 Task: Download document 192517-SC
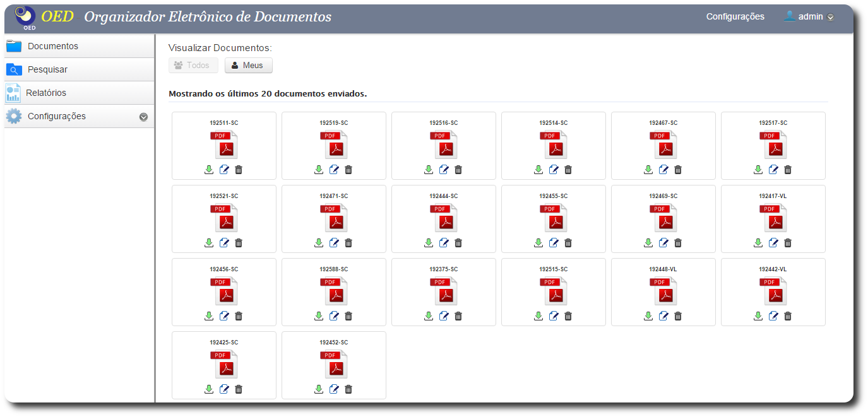point(758,170)
